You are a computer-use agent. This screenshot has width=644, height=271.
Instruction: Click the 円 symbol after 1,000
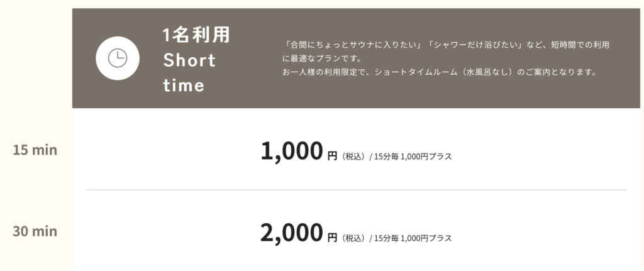click(333, 156)
